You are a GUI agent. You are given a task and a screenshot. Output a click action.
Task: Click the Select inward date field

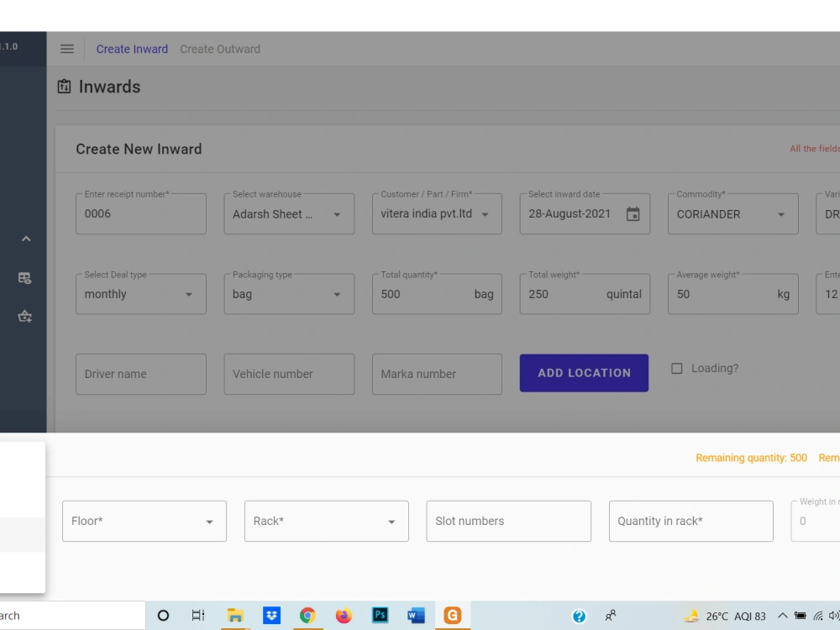585,213
